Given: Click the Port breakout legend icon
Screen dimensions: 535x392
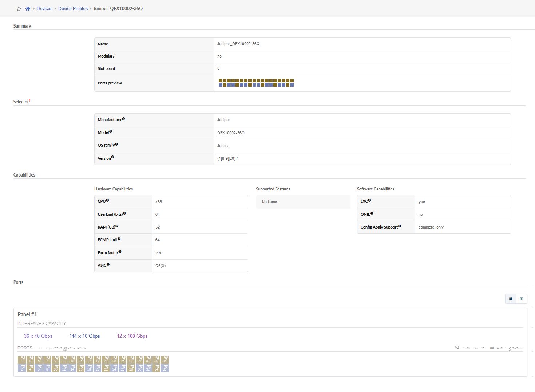Looking at the screenshot, I should pos(457,348).
